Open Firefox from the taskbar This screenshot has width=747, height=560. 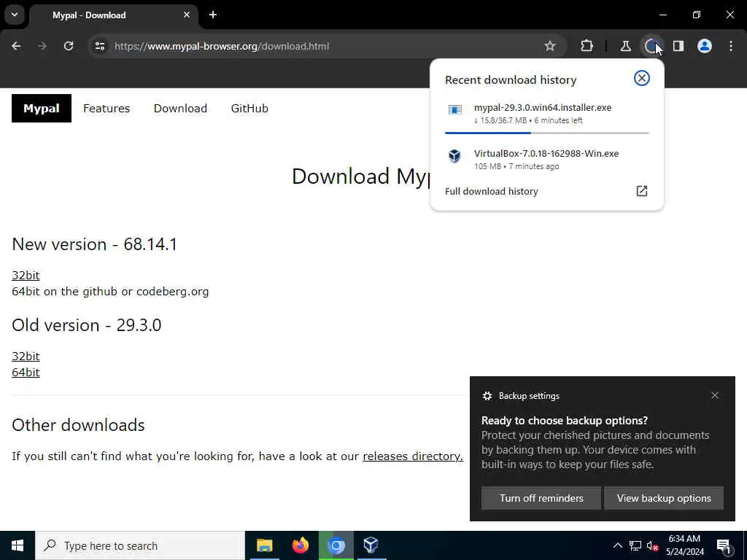[x=300, y=545]
